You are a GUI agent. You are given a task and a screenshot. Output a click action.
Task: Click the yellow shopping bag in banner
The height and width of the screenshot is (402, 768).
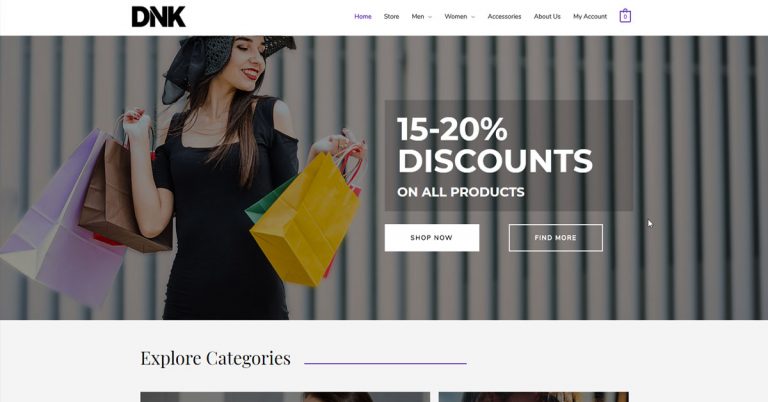tap(304, 220)
